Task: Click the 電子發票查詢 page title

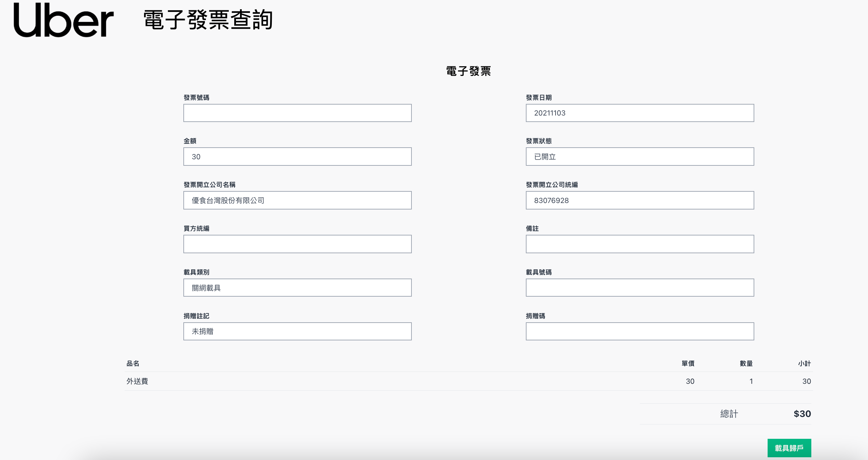Action: 208,20
